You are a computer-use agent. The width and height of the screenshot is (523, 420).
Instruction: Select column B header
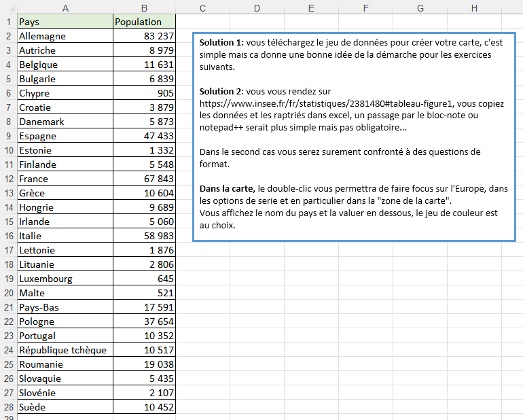click(x=144, y=7)
